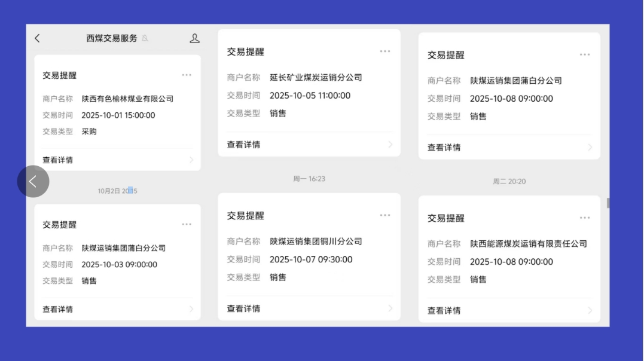
Task: Open 查看详情 for 2025-10-03 蒲白分公司 transaction
Action: 58,310
